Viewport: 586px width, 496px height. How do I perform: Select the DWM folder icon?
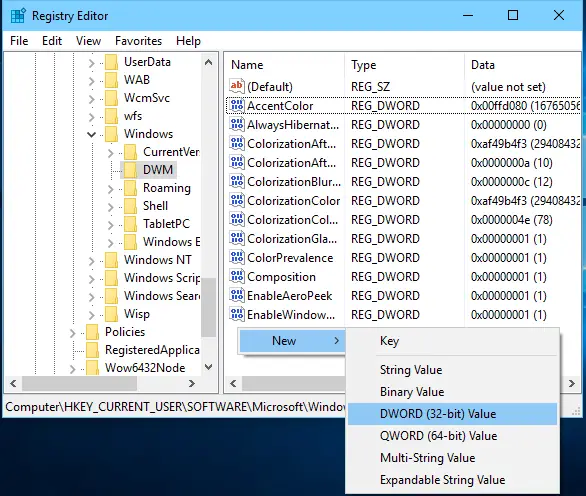(x=130, y=170)
